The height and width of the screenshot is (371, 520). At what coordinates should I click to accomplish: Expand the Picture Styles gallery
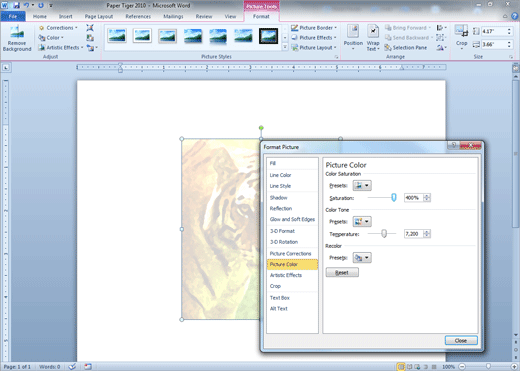click(x=285, y=47)
